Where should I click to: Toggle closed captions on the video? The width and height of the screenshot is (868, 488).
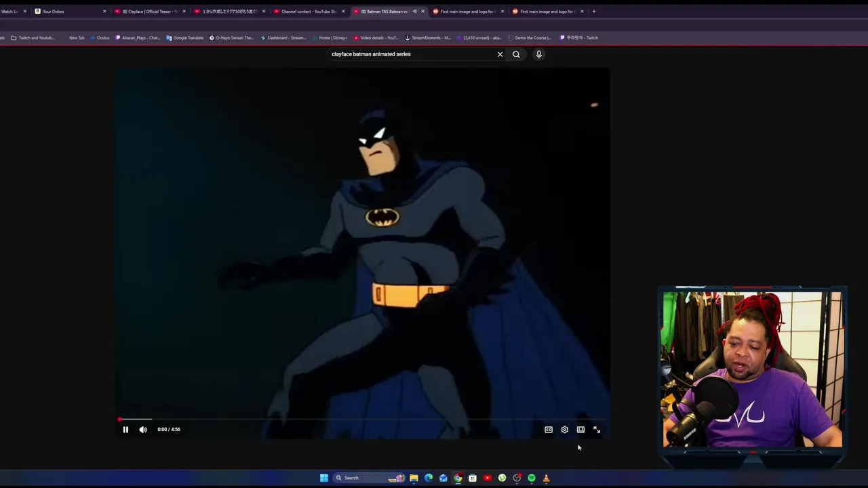point(549,430)
